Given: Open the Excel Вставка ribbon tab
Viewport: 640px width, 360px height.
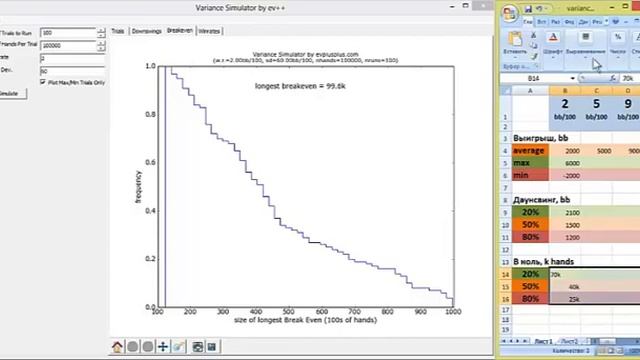Looking at the screenshot, I should point(542,22).
